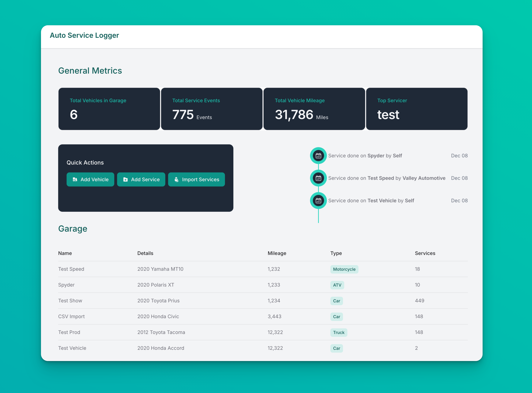Click the Motorcycle type badge
The image size is (532, 393).
click(344, 269)
